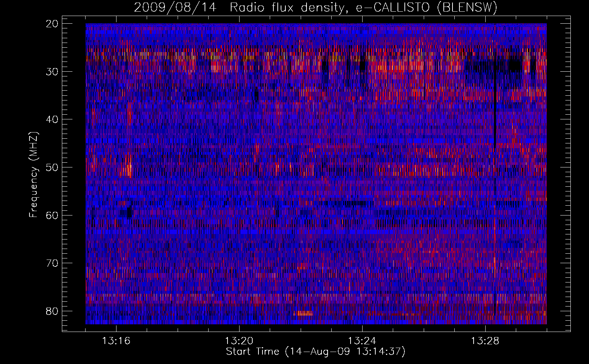Click the '80' frequency tick label
The height and width of the screenshot is (364, 589).
coord(52,311)
